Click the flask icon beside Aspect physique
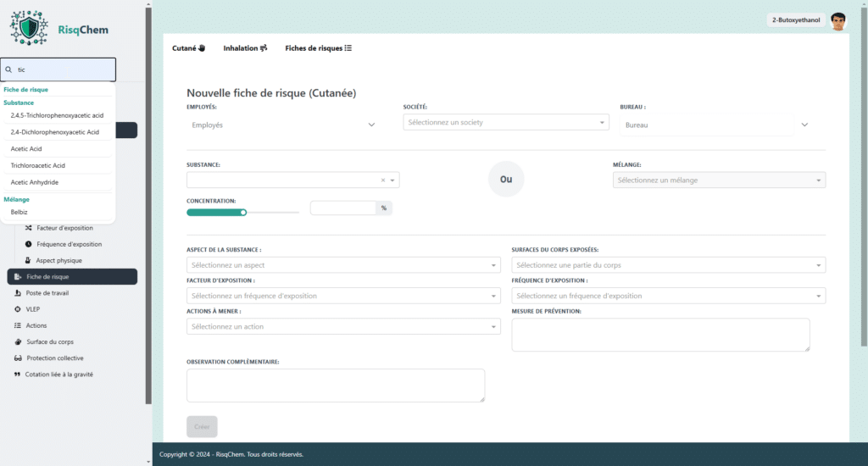Image resolution: width=868 pixels, height=466 pixels. (x=28, y=260)
